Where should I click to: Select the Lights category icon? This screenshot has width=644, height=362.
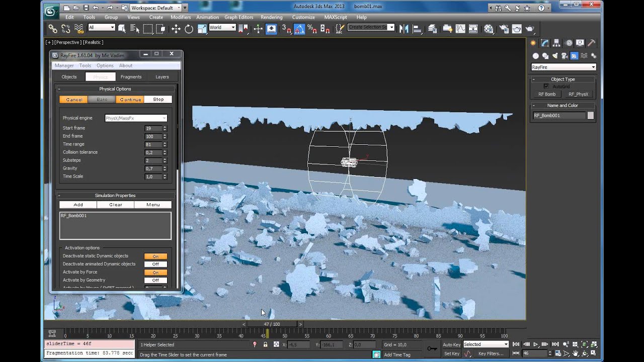click(x=555, y=56)
